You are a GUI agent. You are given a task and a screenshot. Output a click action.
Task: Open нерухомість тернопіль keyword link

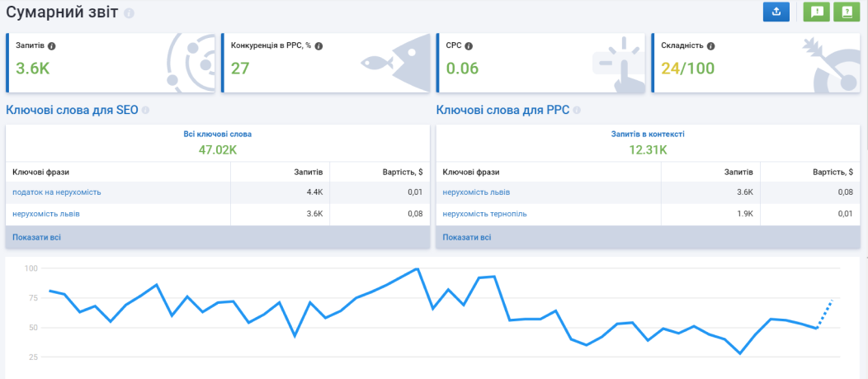coord(485,214)
